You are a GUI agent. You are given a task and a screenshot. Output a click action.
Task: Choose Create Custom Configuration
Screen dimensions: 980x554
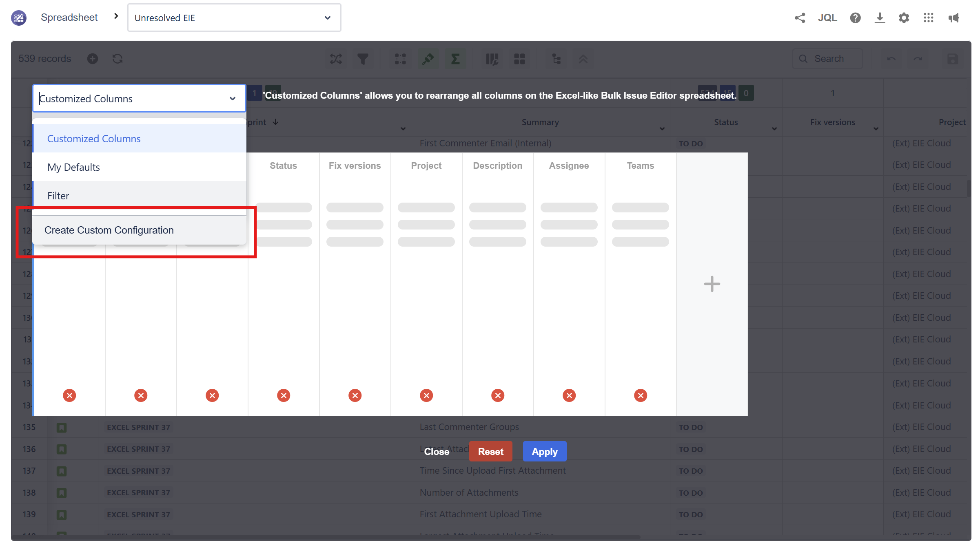click(109, 230)
